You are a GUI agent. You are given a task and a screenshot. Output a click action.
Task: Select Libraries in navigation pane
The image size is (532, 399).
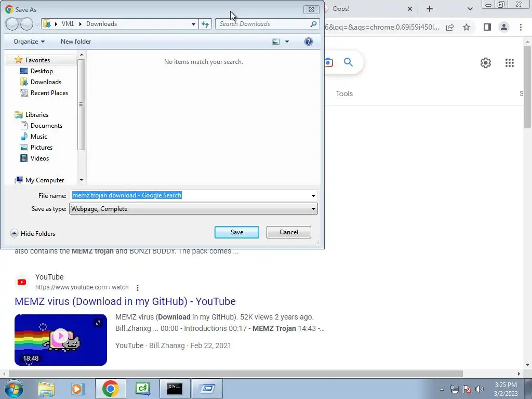click(x=37, y=115)
